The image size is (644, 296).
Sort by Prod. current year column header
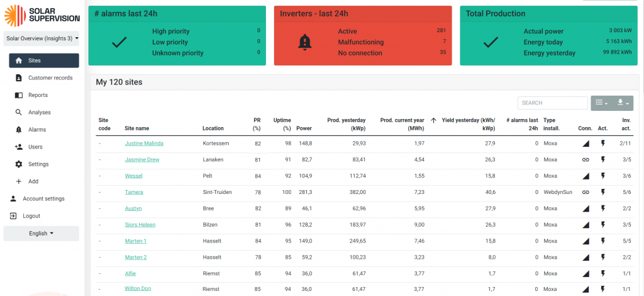[402, 124]
